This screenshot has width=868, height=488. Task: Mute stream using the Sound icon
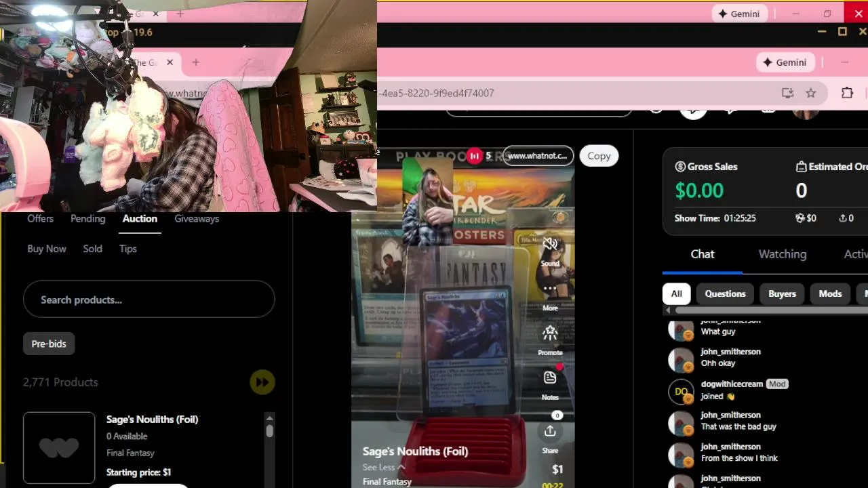point(550,244)
